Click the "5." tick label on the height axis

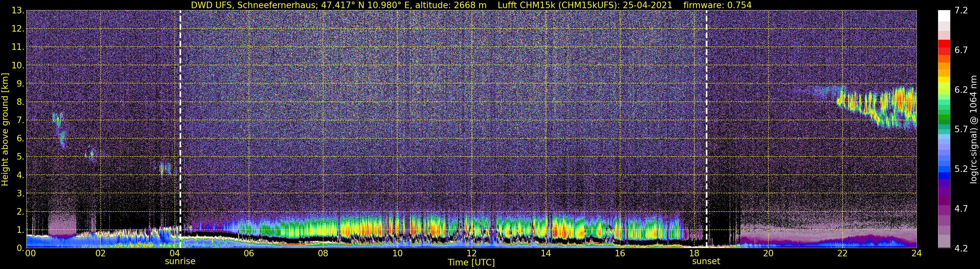20,157
